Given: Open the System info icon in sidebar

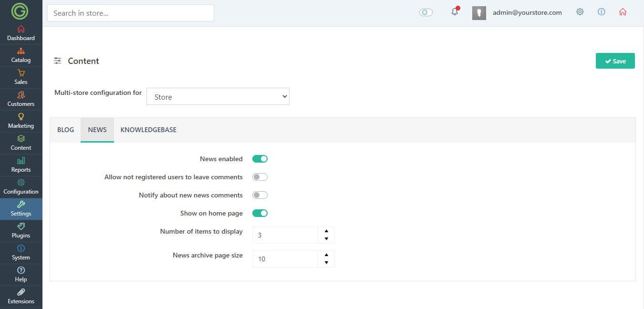Looking at the screenshot, I should pyautogui.click(x=21, y=248).
